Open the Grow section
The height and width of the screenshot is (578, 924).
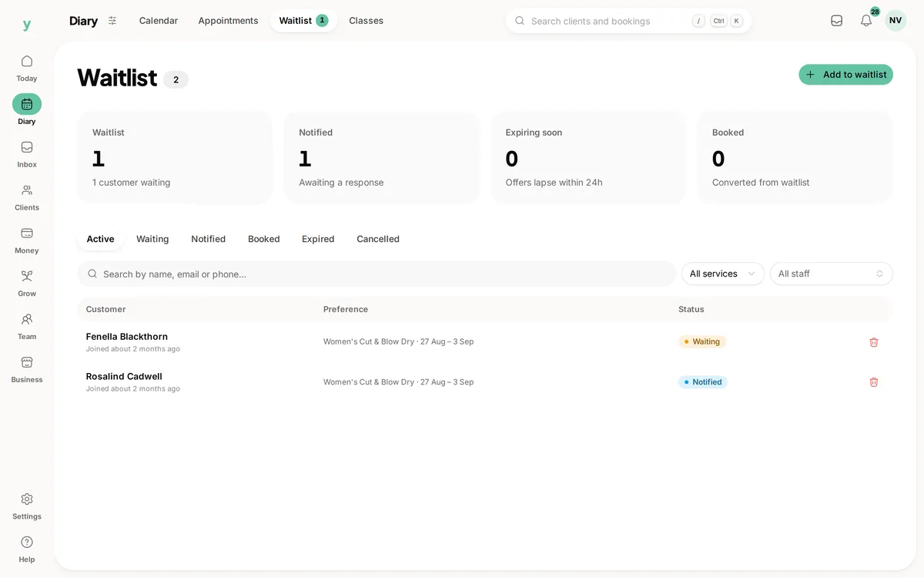27,284
